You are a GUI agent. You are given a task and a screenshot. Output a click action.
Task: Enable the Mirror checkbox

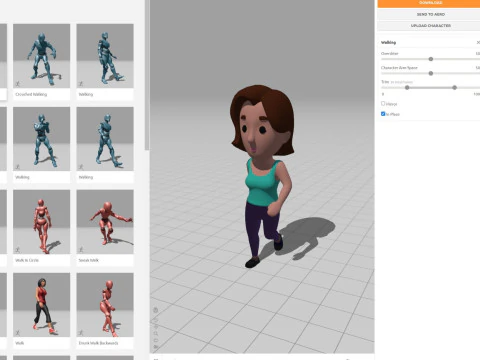coord(383,104)
